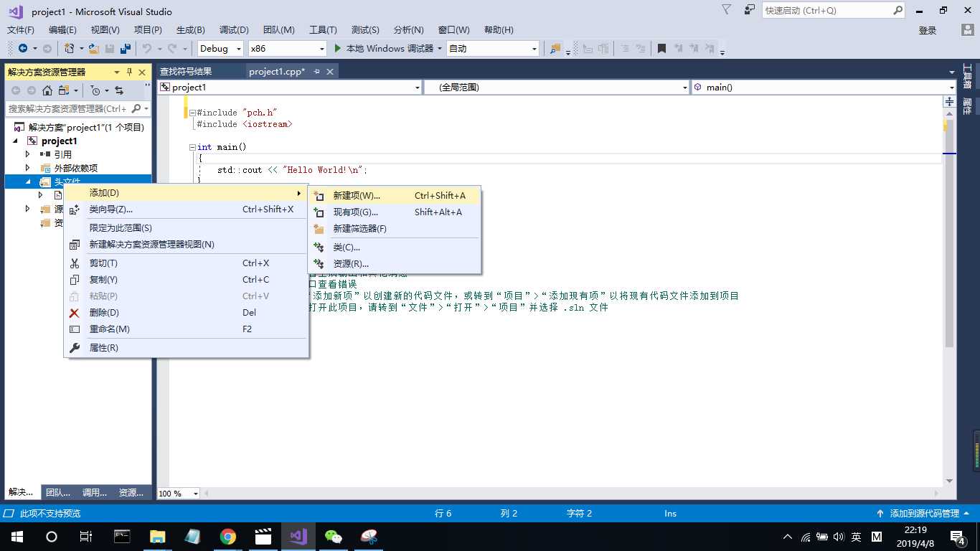
Task: Click the scissors 剪切 icon
Action: click(x=74, y=263)
